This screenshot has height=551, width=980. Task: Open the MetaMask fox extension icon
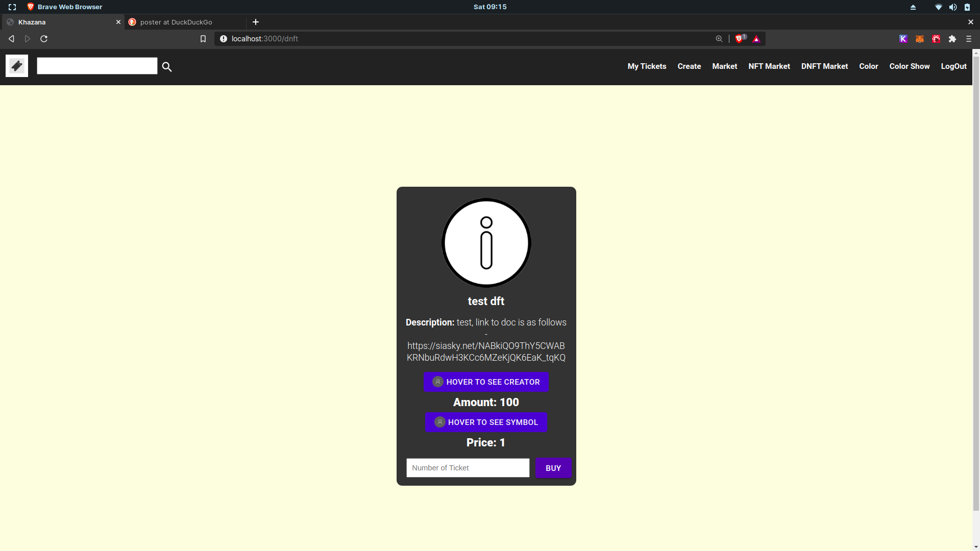coord(920,39)
